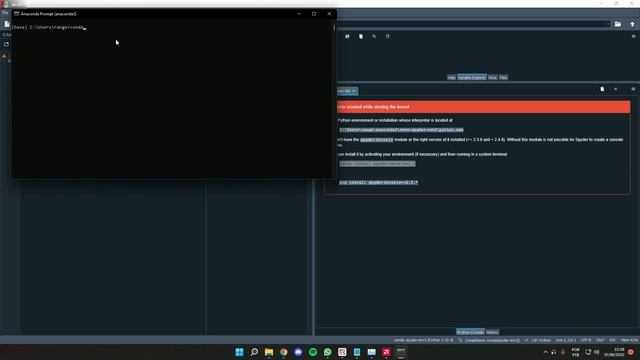Click the Line/Col status bar entry
Image resolution: width=640 pixels, height=360 pixels.
(566, 340)
